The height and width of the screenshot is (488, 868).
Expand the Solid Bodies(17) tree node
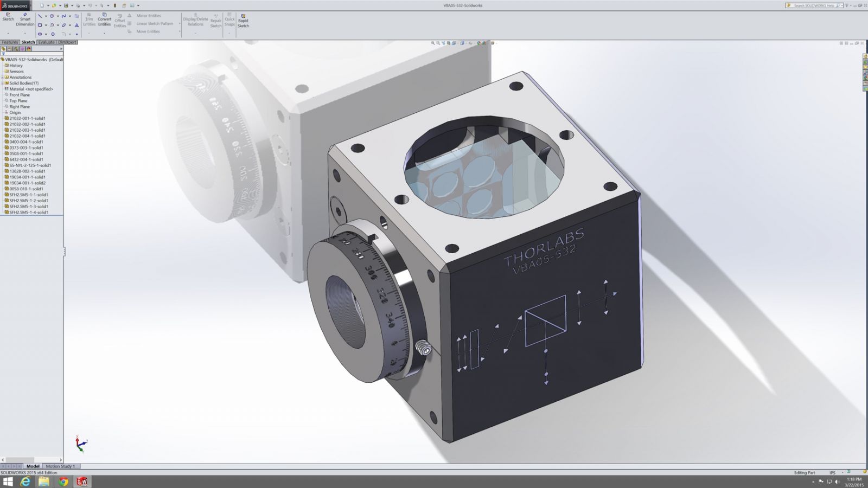click(2, 83)
